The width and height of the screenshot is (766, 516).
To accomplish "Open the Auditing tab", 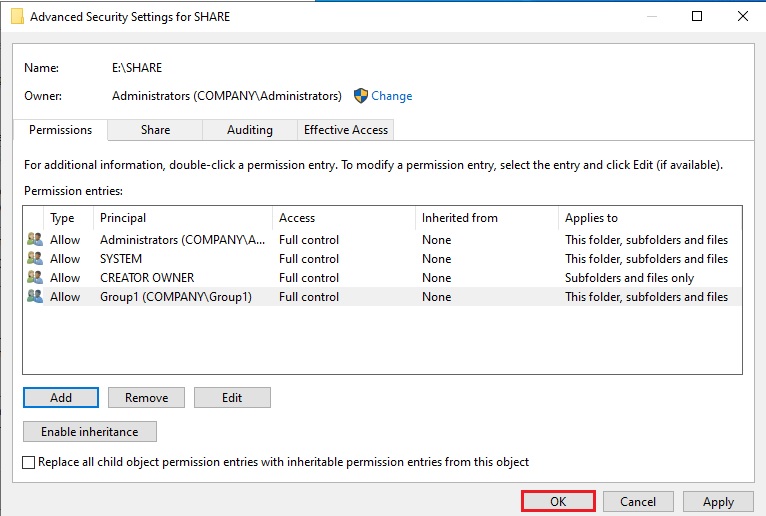I will pos(250,130).
